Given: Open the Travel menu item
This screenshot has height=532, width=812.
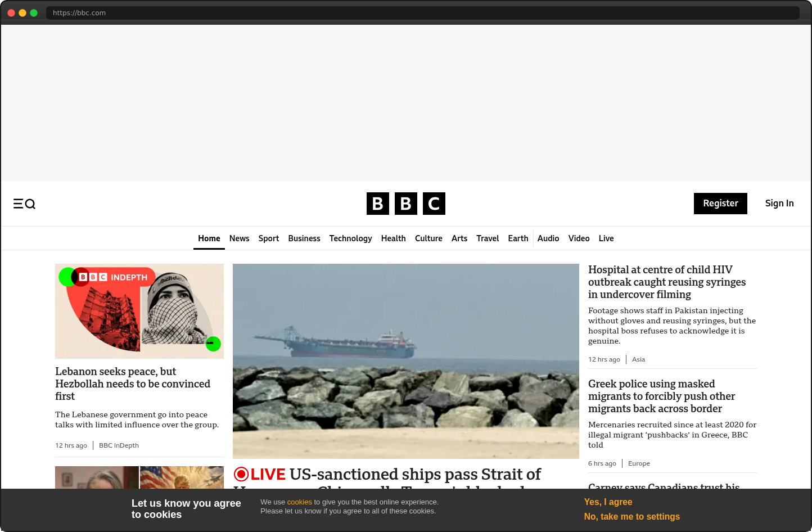Looking at the screenshot, I should coord(487,238).
